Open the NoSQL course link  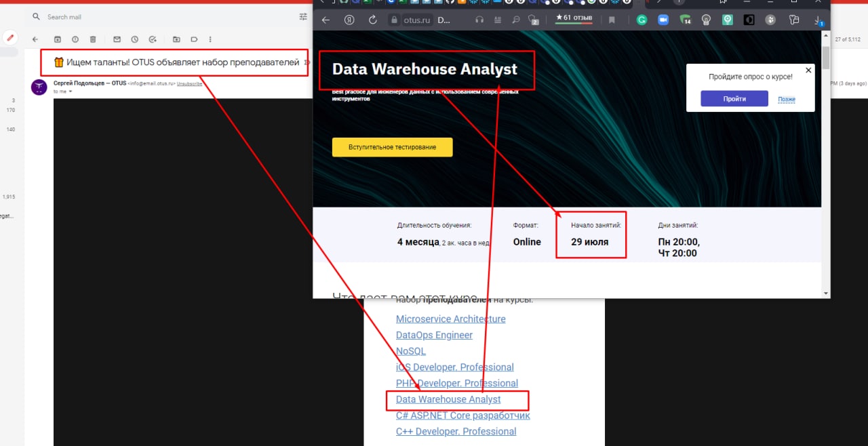[x=411, y=351]
